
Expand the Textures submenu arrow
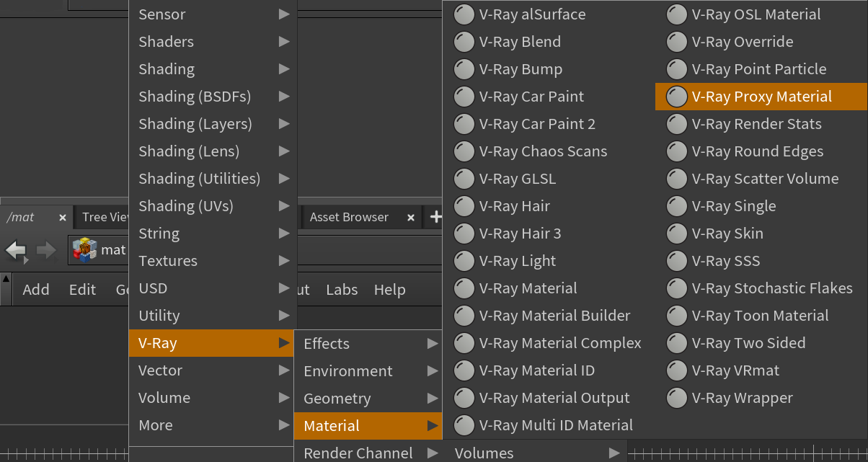[284, 261]
